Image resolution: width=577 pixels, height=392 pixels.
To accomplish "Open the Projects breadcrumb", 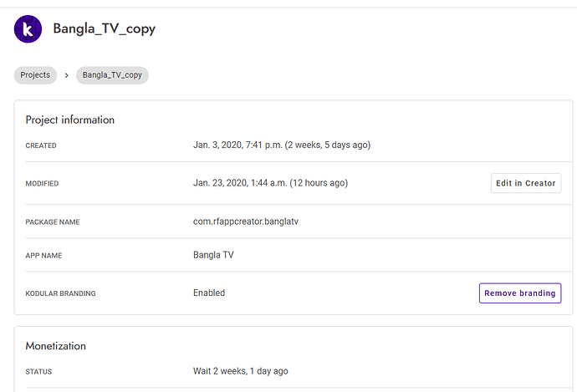I will click(35, 75).
